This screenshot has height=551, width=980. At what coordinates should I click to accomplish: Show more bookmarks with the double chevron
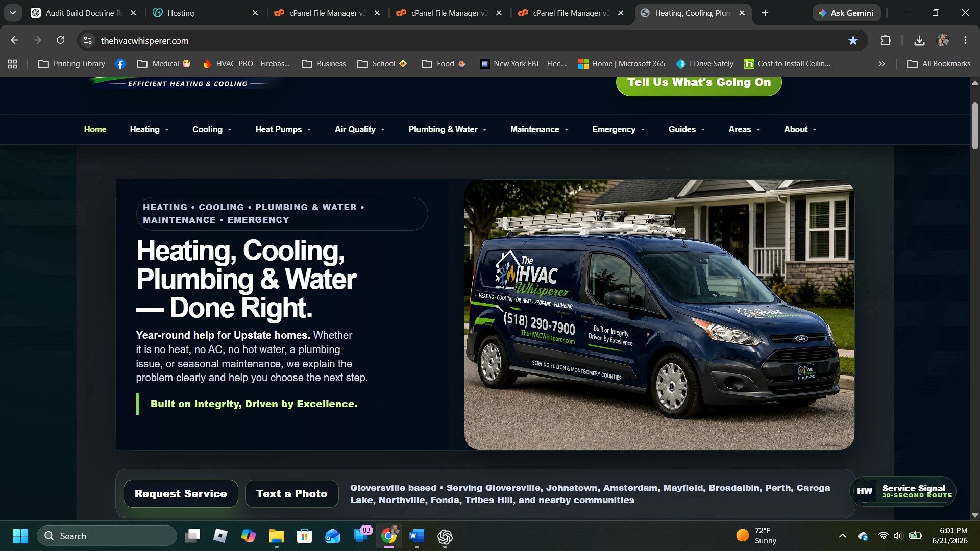[x=881, y=64]
